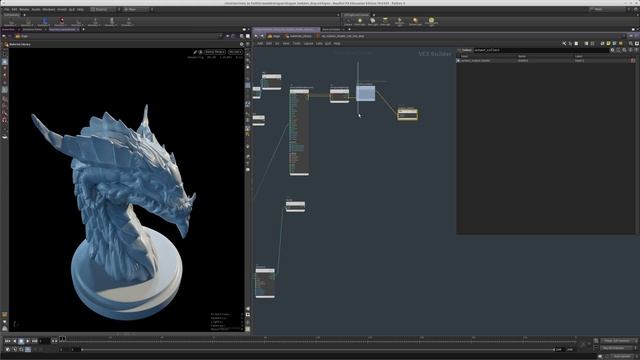The height and width of the screenshot is (360, 640).
Task: Click the blue shelf tool icon on left shelf
Action: [45, 21]
